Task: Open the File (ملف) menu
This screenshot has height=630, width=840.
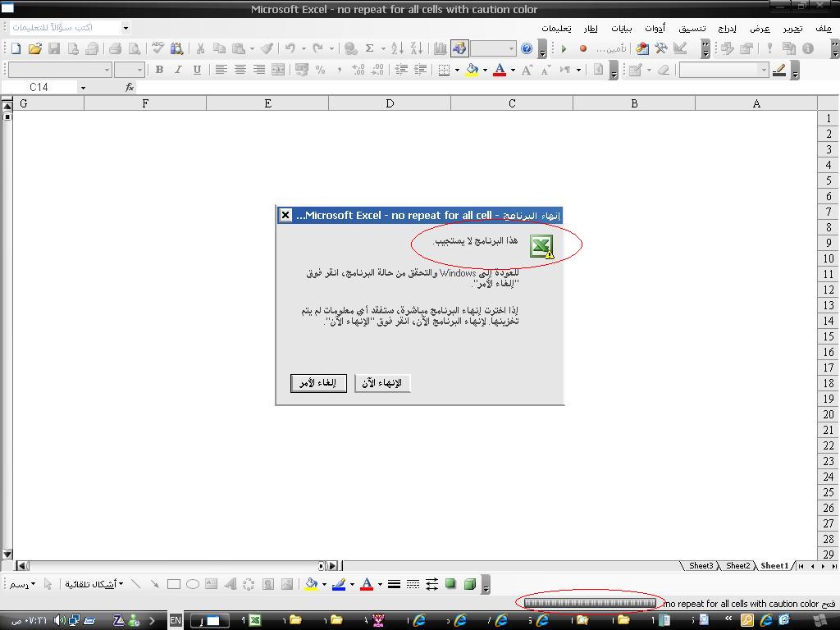Action: (x=823, y=28)
